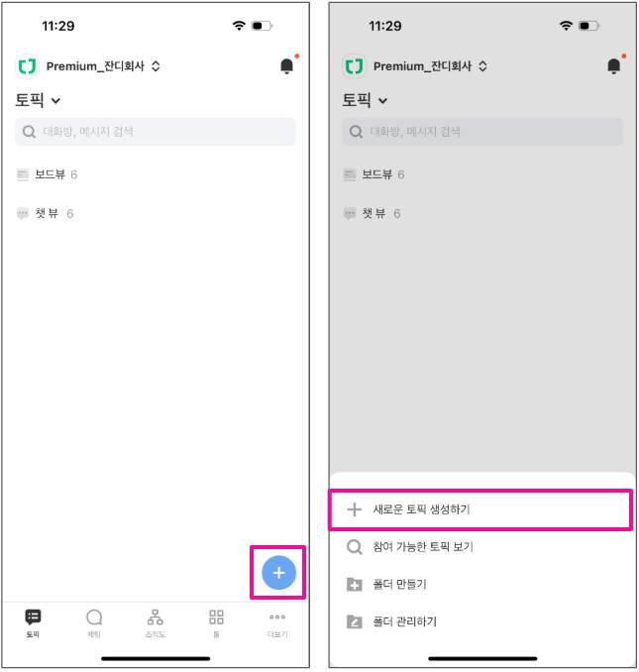Choose 폴더 만들기 from the bottom sheet
The width and height of the screenshot is (639, 672).
(x=480, y=584)
